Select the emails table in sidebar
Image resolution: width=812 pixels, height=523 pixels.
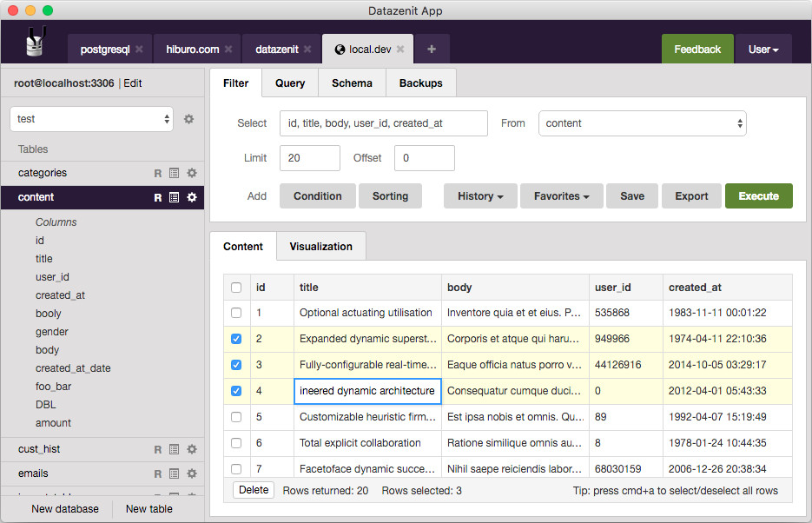pos(102,473)
